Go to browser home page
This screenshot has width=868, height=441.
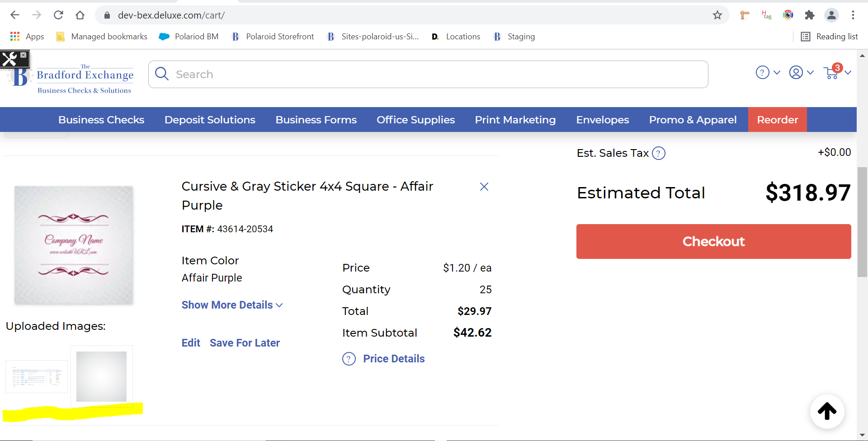point(80,15)
